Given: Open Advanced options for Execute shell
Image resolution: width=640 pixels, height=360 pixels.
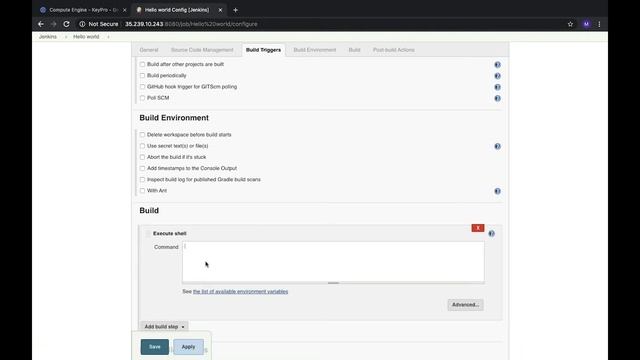Looking at the screenshot, I should [465, 305].
